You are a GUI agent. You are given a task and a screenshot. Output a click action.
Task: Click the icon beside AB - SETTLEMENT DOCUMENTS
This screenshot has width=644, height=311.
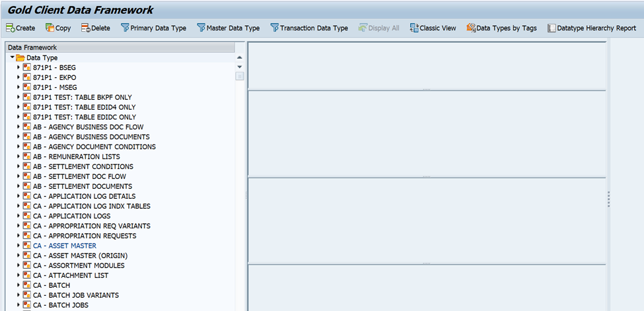tap(26, 186)
